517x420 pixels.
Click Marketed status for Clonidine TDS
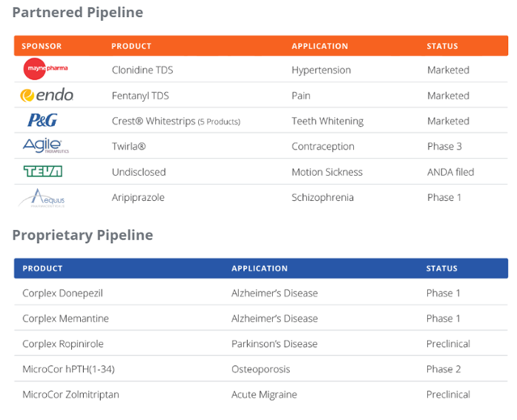click(x=448, y=70)
